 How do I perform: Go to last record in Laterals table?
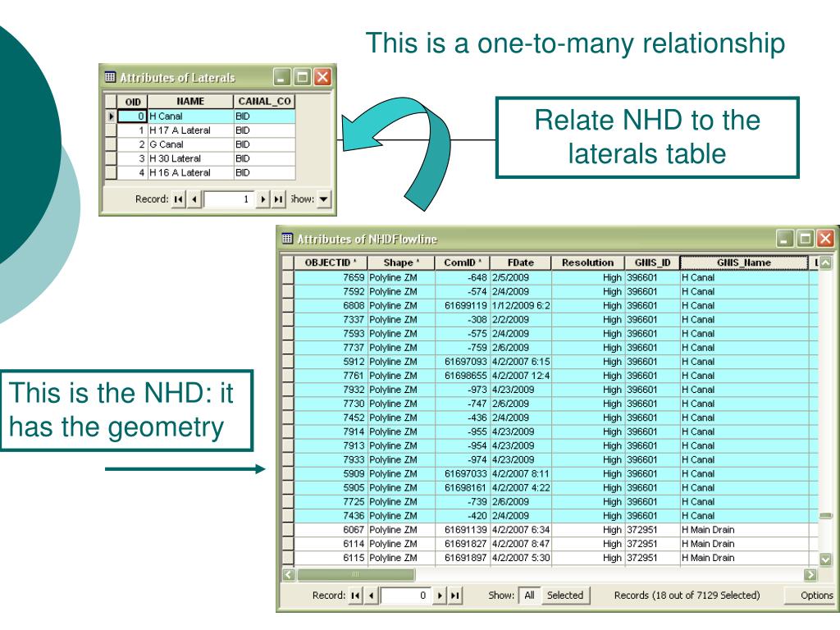click(x=278, y=199)
